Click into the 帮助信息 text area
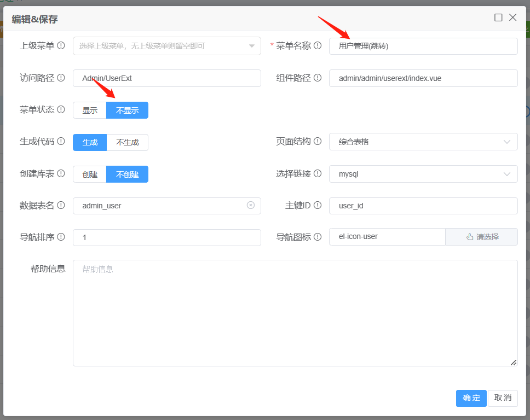The image size is (530, 420). 295,313
